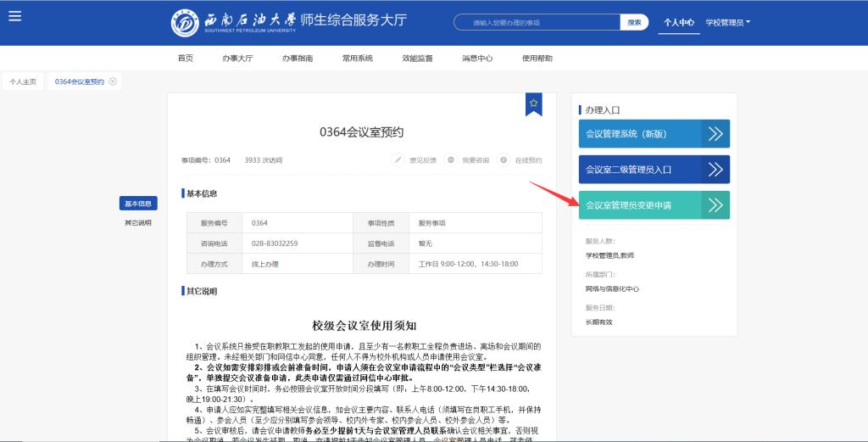The width and height of the screenshot is (868, 442).
Task: Select 基本信息 side navigation button
Action: pos(138,204)
